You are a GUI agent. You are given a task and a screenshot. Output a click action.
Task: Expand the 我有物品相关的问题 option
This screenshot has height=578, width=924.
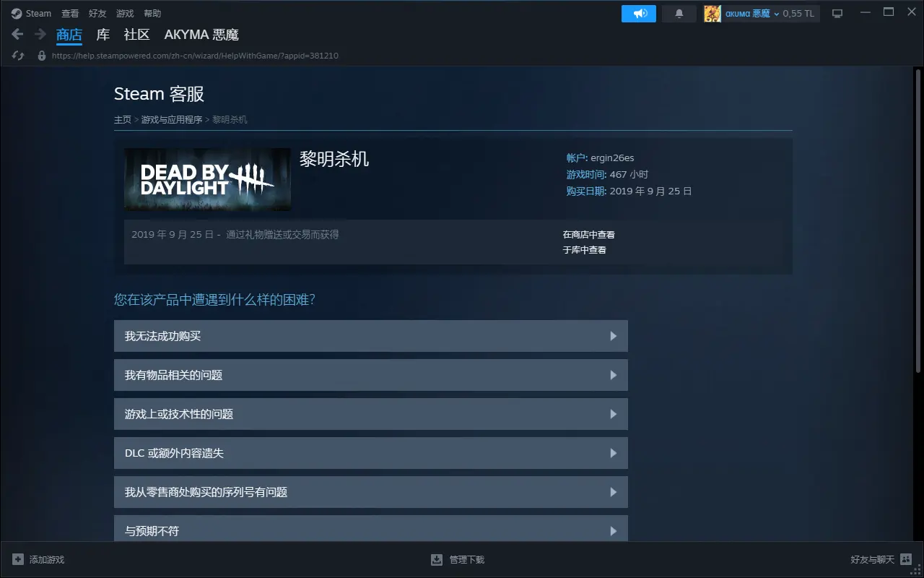click(x=371, y=375)
